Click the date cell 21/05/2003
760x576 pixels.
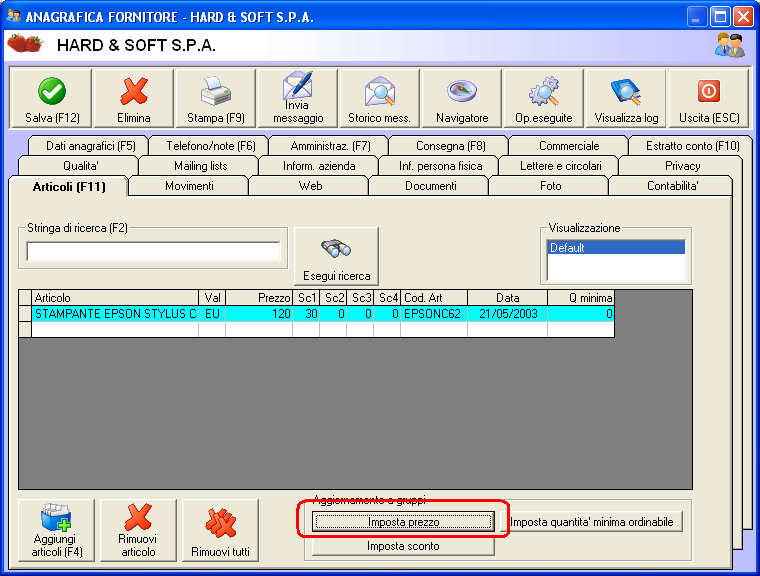(507, 314)
